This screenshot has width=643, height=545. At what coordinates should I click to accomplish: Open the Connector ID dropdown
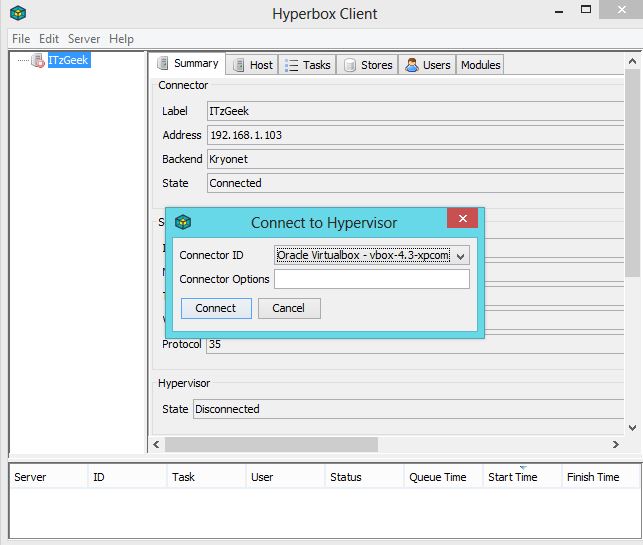(x=372, y=255)
